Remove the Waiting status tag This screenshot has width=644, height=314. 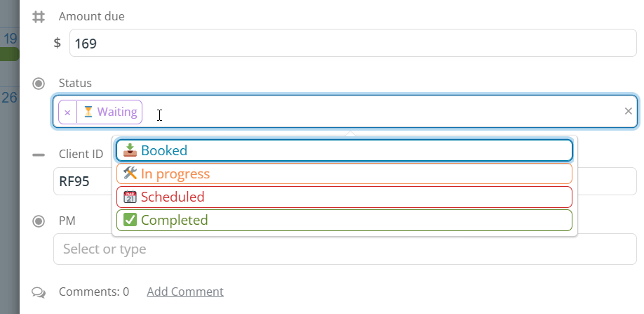[67, 112]
